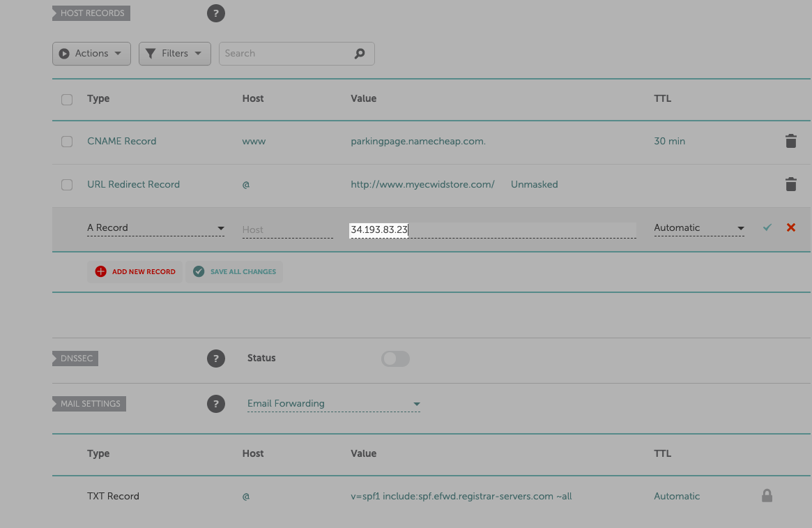Delete the CNAME Record using trash icon
Viewport: 812px width, 528px height.
pyautogui.click(x=790, y=141)
